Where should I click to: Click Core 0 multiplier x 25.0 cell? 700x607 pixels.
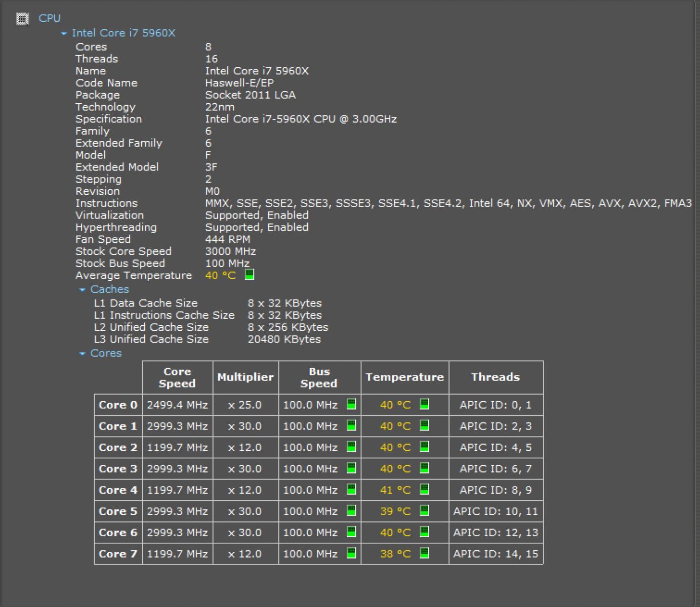[x=245, y=405]
